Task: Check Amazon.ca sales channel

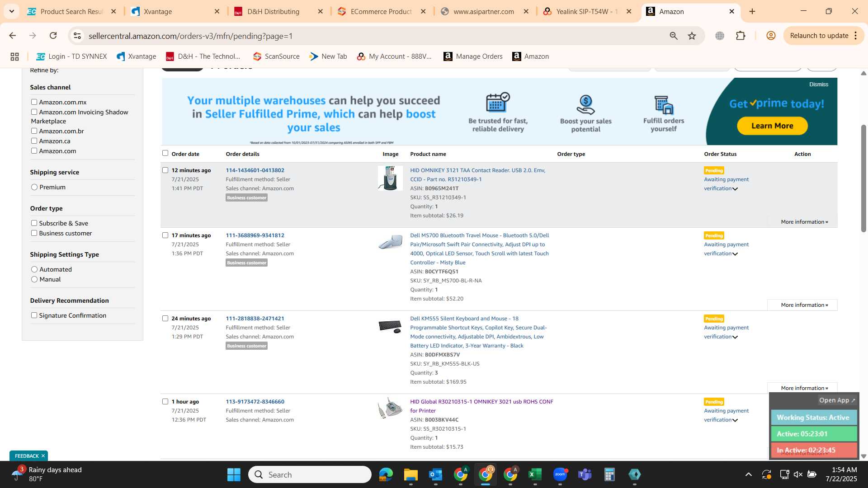Action: (x=34, y=141)
